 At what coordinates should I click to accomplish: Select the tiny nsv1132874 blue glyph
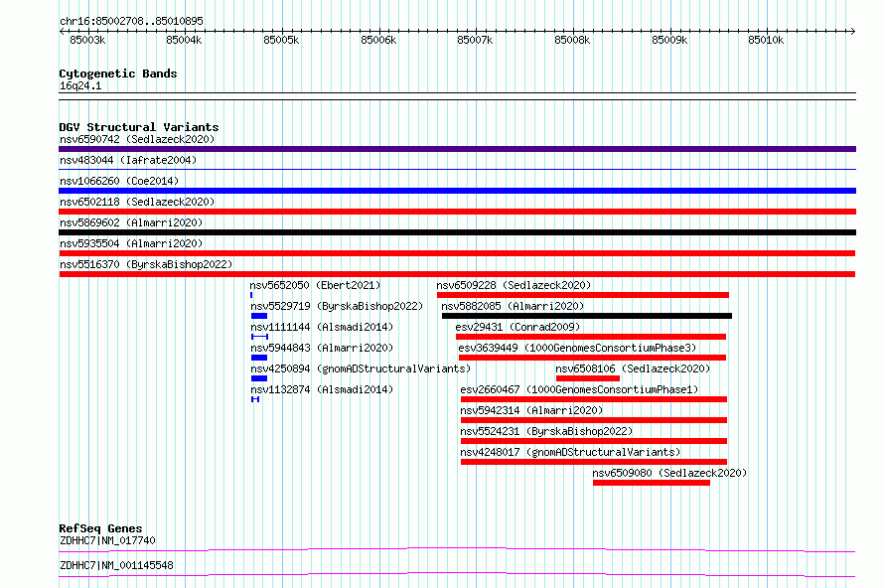[x=255, y=399]
